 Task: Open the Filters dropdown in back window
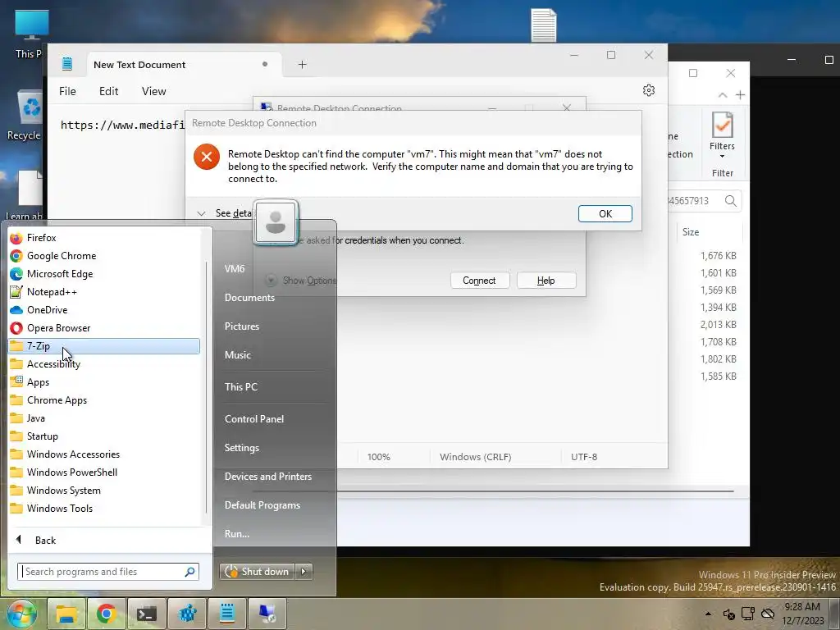click(722, 134)
